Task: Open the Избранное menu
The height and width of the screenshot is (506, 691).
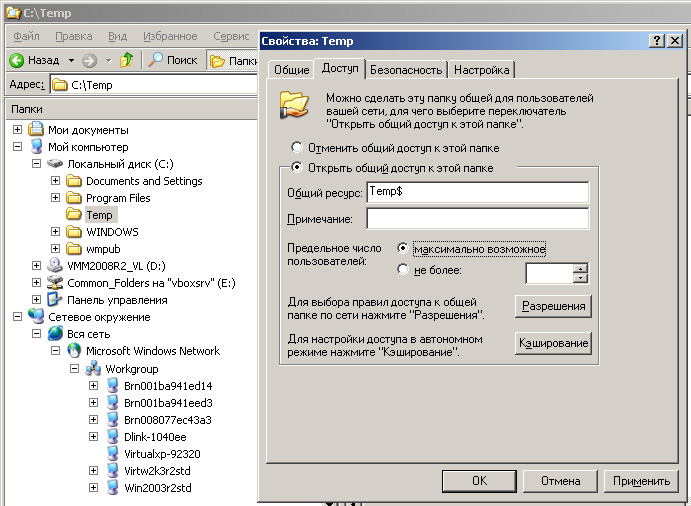Action: pyautogui.click(x=170, y=36)
